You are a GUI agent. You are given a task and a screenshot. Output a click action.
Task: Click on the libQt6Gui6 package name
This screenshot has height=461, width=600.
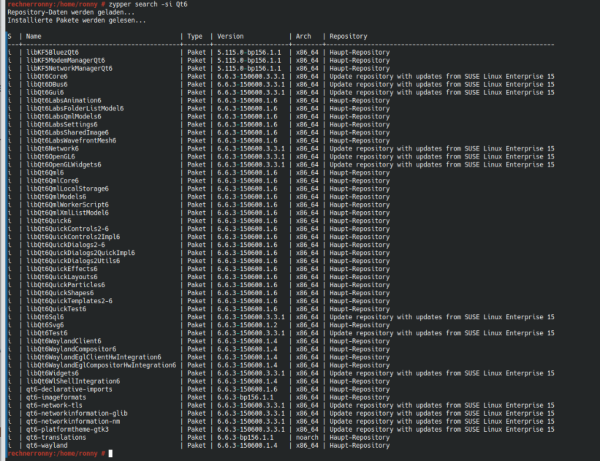tap(45, 93)
